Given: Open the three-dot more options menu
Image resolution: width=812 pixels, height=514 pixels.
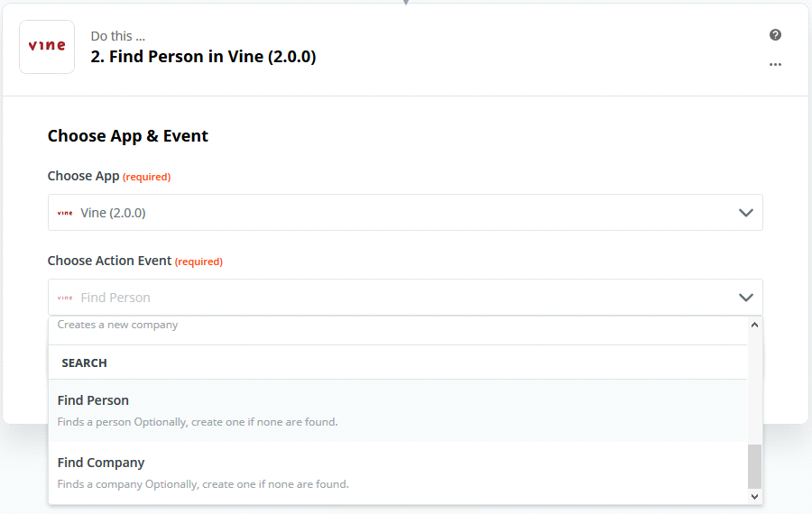Looking at the screenshot, I should click(775, 64).
